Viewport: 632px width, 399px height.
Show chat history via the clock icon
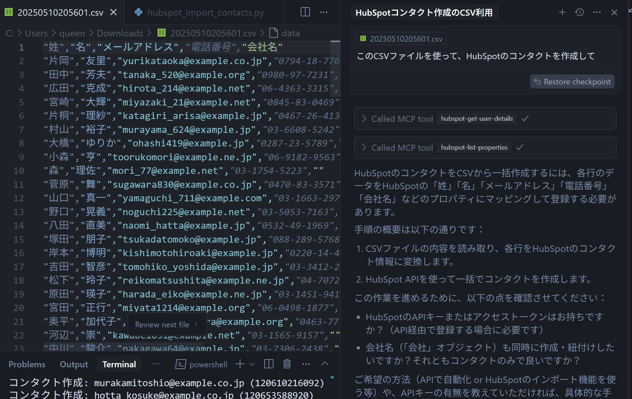point(580,12)
